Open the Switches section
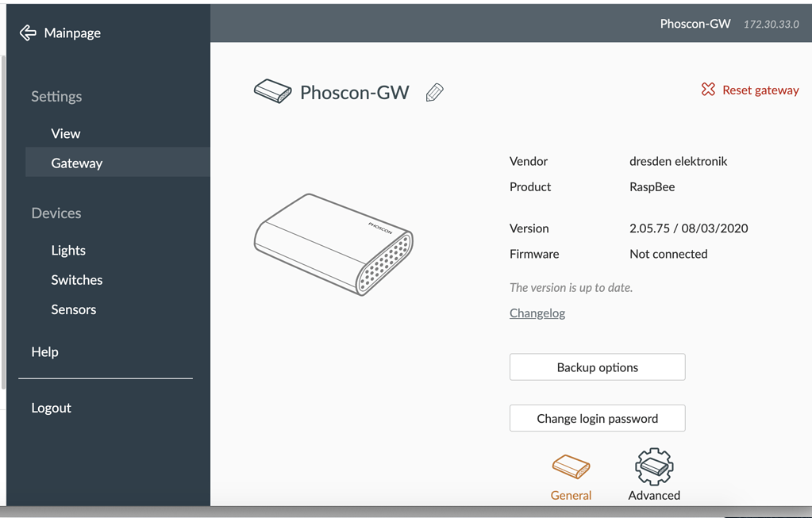812x518 pixels. (x=76, y=279)
